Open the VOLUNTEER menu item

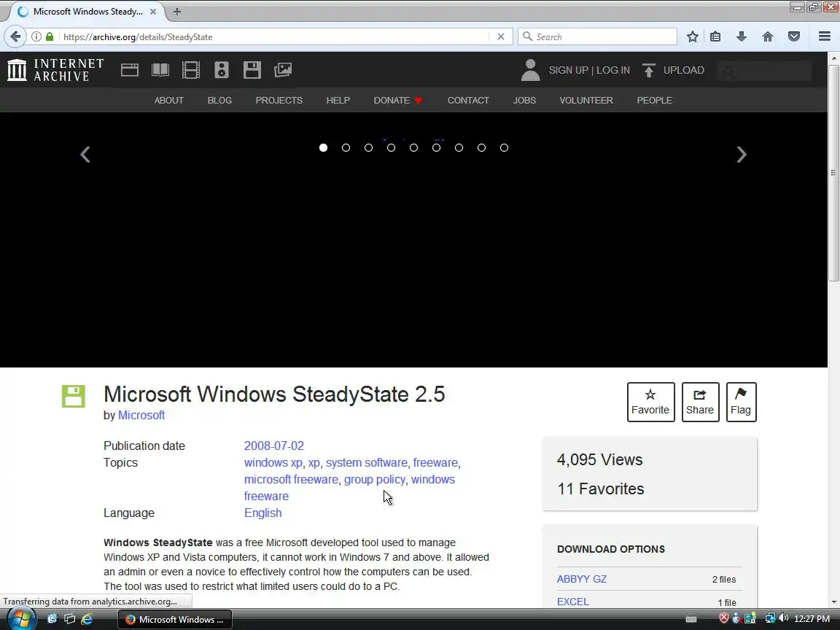(586, 100)
